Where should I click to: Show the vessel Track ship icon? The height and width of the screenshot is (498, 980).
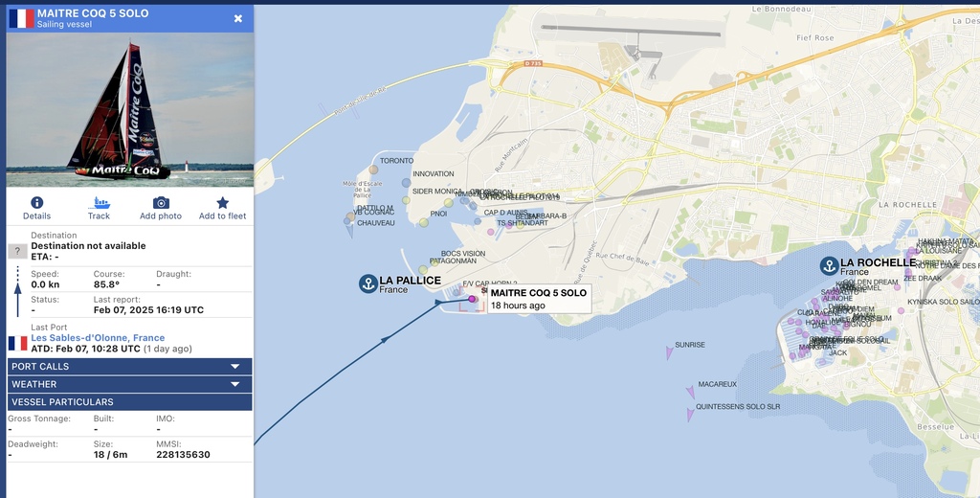[99, 202]
